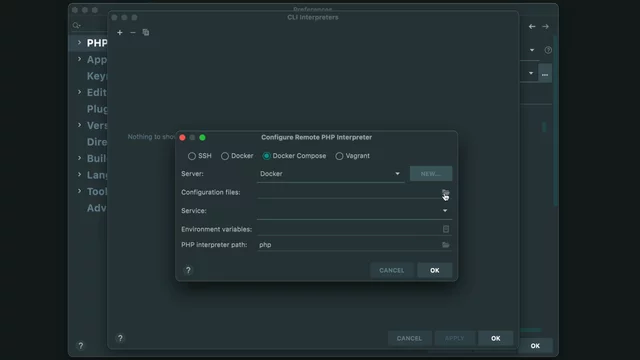The height and width of the screenshot is (360, 640).
Task: Open help in Preferences window
Action: [81, 346]
